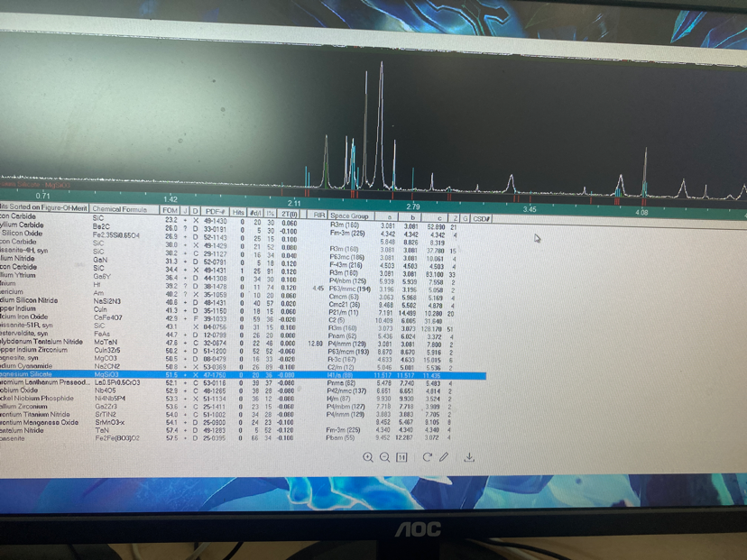Image resolution: width=747 pixels, height=560 pixels.
Task: Click the Chemical Formula column header
Action: pos(121,209)
